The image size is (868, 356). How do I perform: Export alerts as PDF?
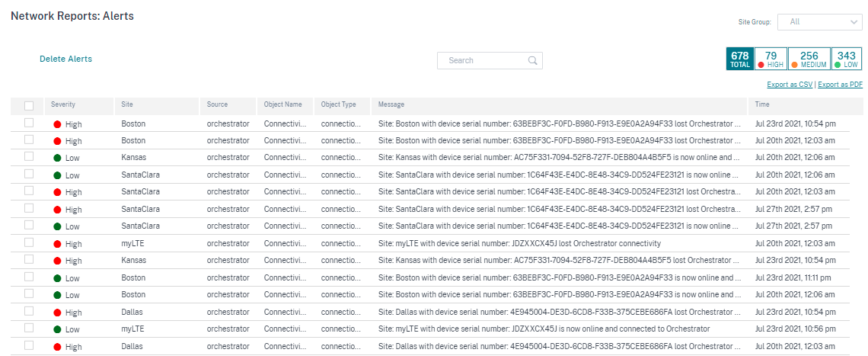point(841,85)
